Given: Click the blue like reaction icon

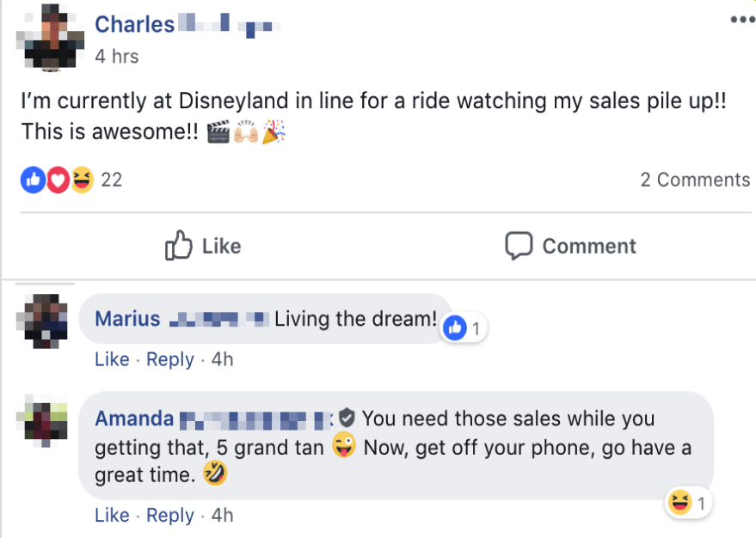Looking at the screenshot, I should coord(33,180).
